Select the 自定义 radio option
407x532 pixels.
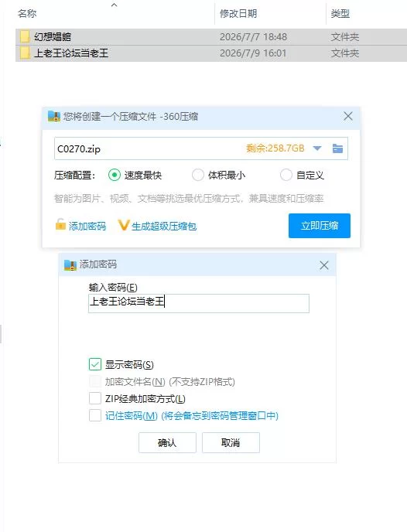click(286, 175)
